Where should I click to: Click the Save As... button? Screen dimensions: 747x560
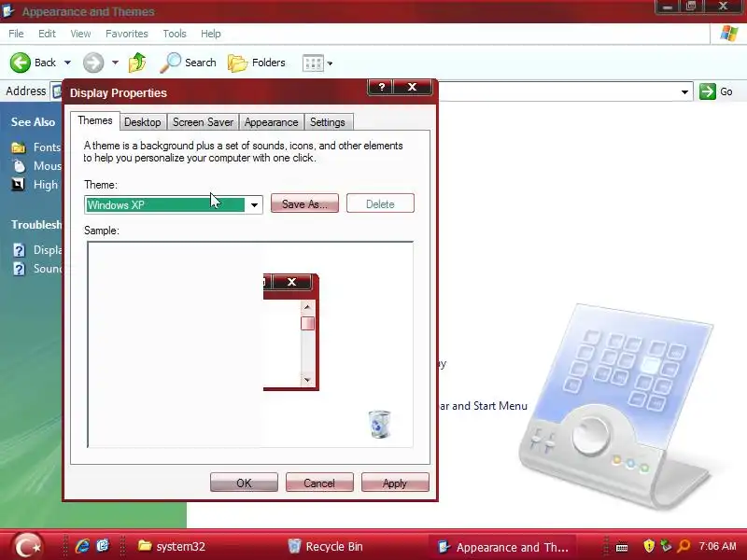[x=304, y=203]
